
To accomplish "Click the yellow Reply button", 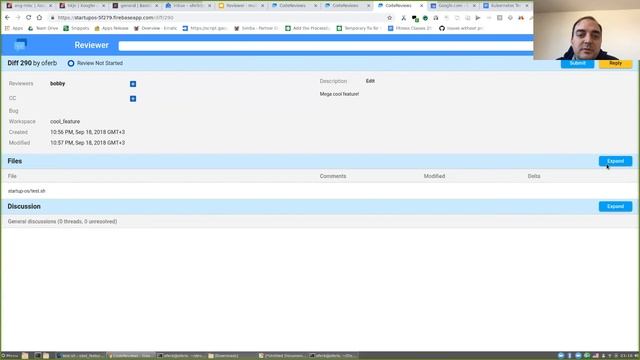I will [x=616, y=63].
